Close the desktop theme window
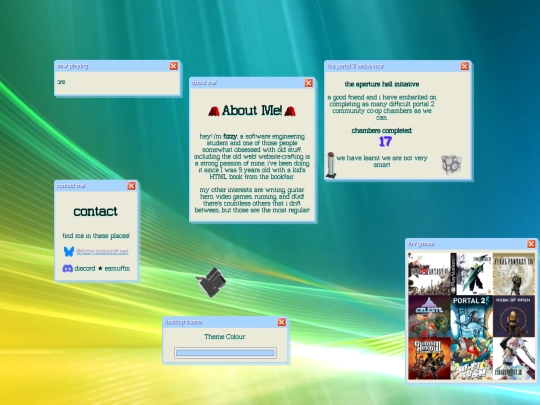The width and height of the screenshot is (540, 405). (282, 322)
